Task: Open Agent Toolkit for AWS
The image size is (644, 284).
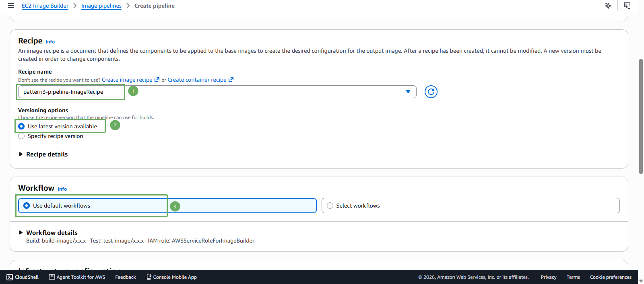Action: [77, 277]
